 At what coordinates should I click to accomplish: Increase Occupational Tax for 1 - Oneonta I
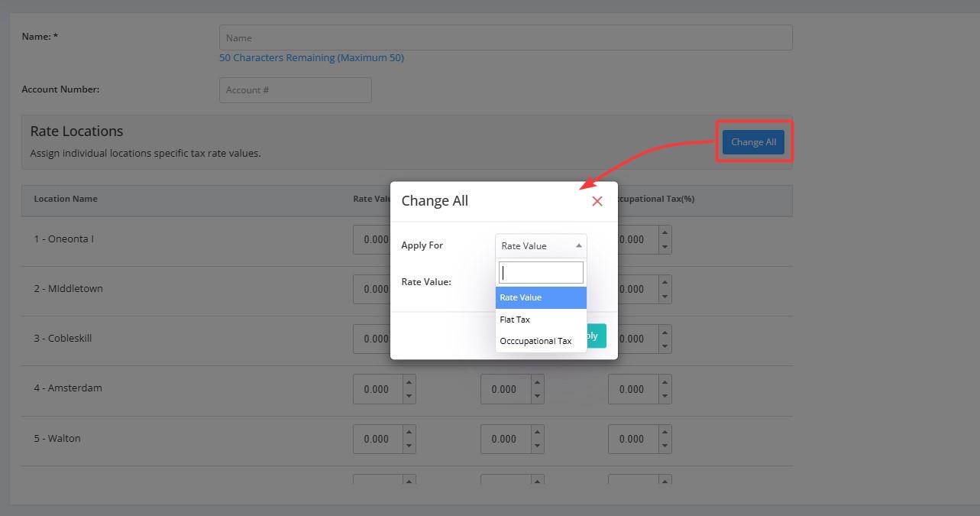[x=665, y=232]
